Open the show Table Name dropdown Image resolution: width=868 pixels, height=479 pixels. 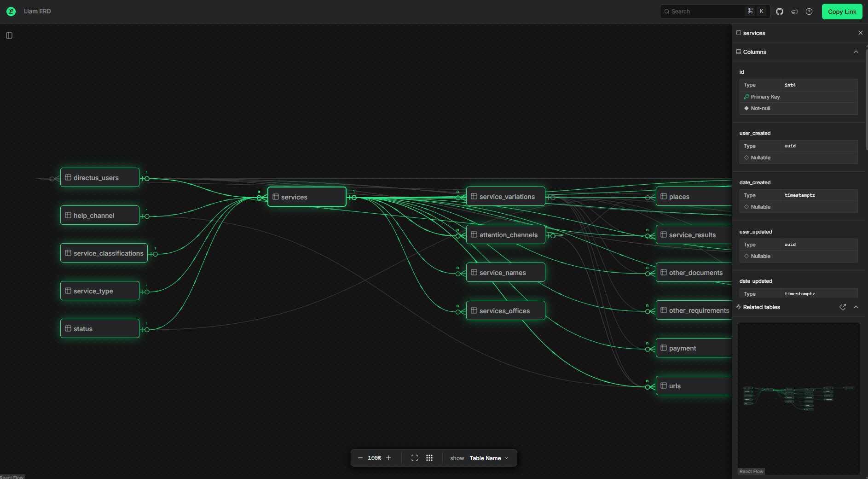489,458
